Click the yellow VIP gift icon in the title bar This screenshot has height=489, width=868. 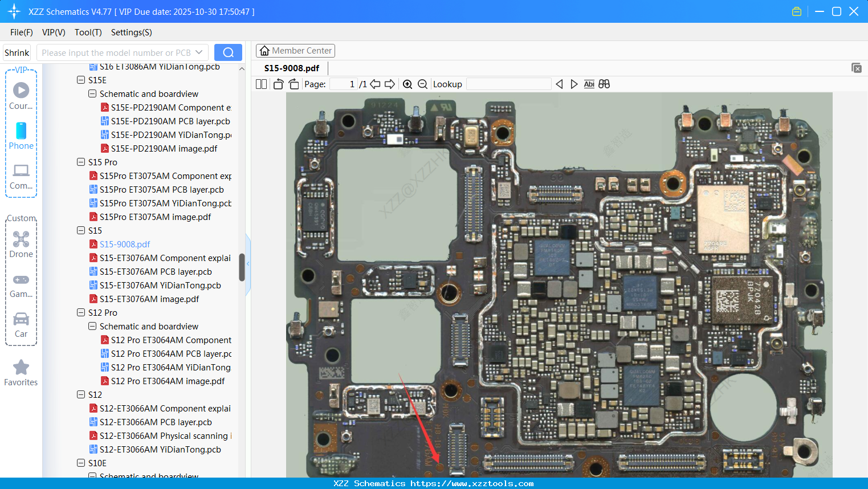pyautogui.click(x=797, y=11)
